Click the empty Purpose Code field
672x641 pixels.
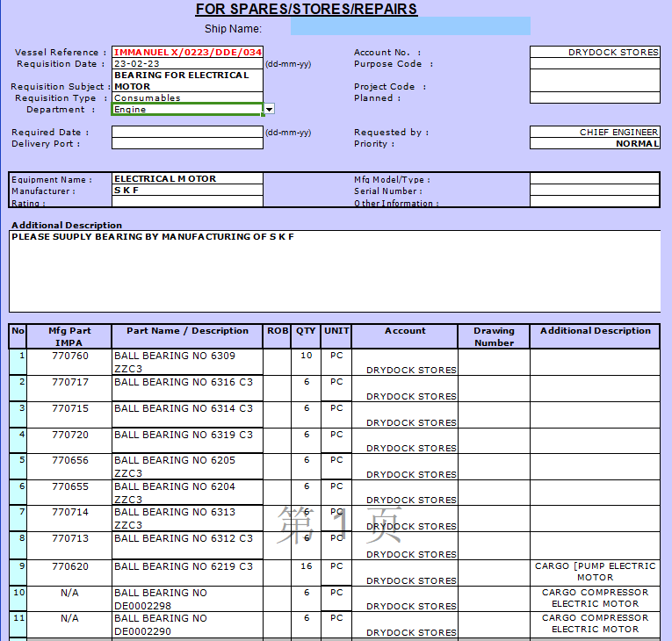point(595,64)
